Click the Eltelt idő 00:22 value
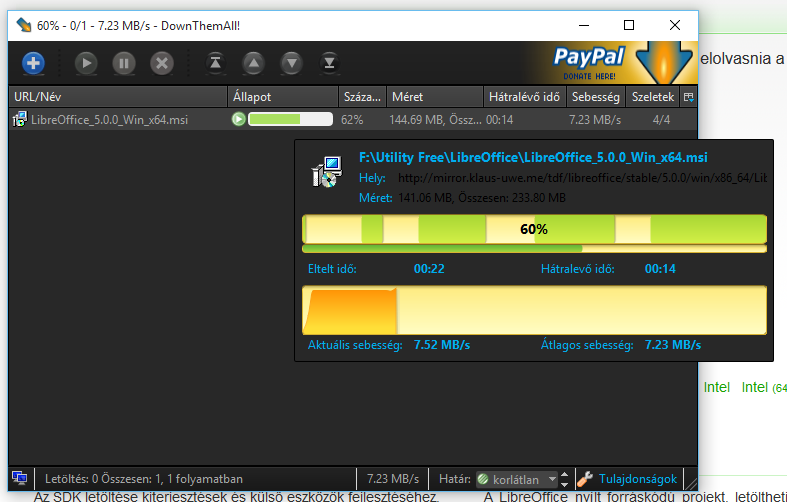Screen dimensions: 787x502 (429, 269)
